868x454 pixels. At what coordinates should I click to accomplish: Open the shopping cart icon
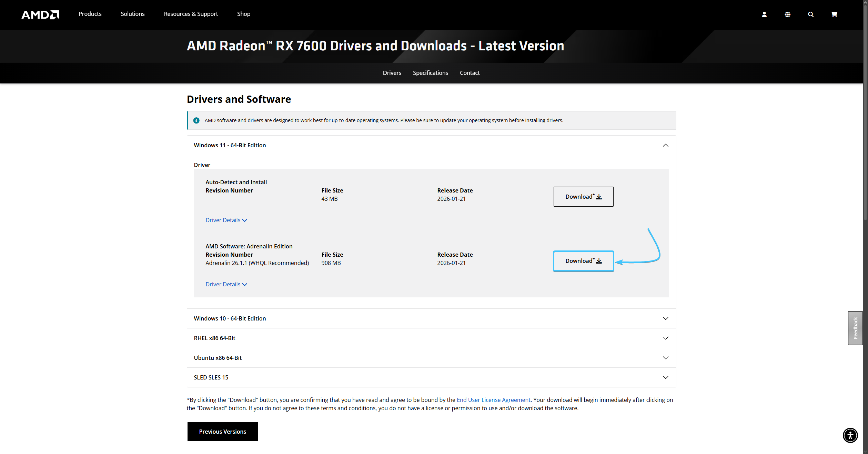834,14
